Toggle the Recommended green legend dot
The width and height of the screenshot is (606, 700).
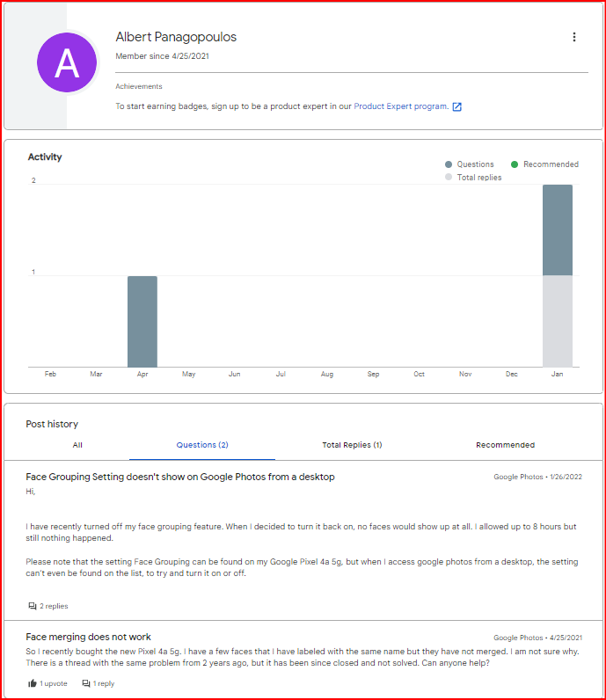click(x=515, y=164)
